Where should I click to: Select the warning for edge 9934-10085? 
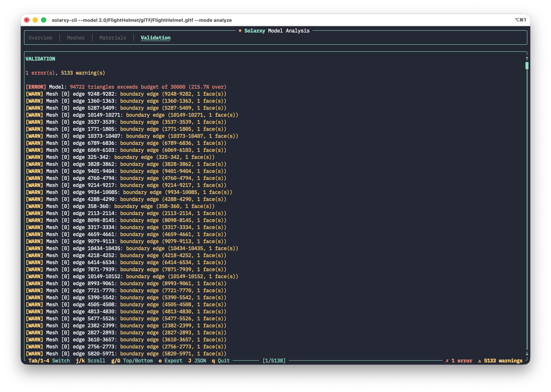coord(129,192)
